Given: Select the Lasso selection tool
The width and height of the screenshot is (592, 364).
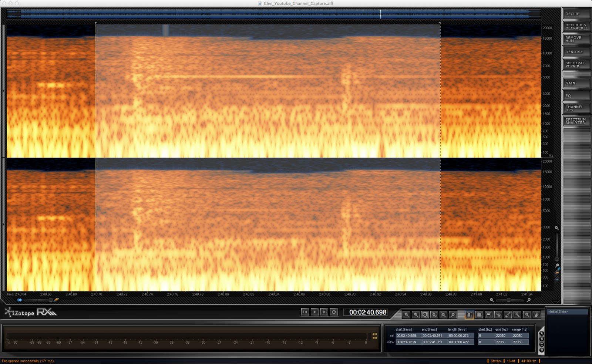Looking at the screenshot, I should click(x=498, y=315).
